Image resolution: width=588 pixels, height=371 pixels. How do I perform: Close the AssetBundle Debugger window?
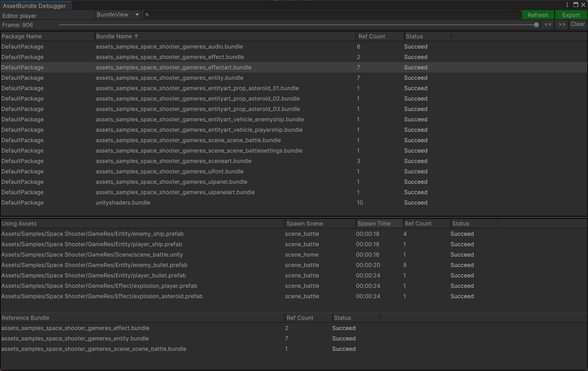tap(583, 5)
